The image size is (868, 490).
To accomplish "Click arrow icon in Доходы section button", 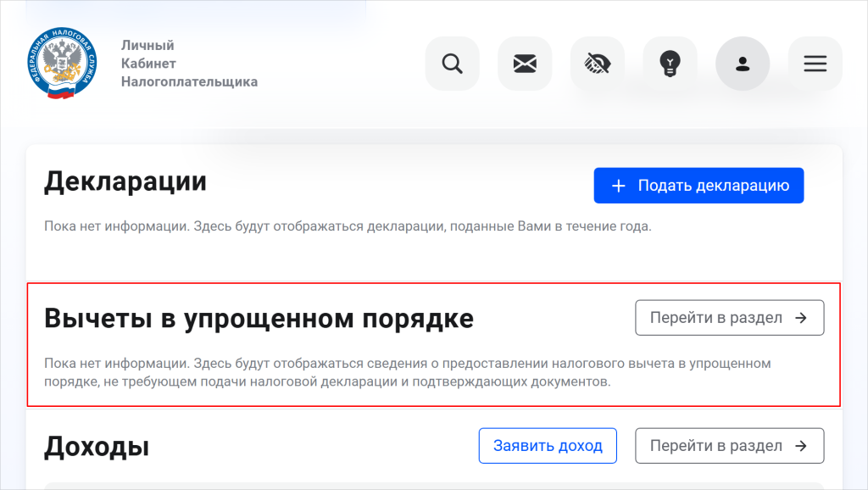I will (800, 446).
